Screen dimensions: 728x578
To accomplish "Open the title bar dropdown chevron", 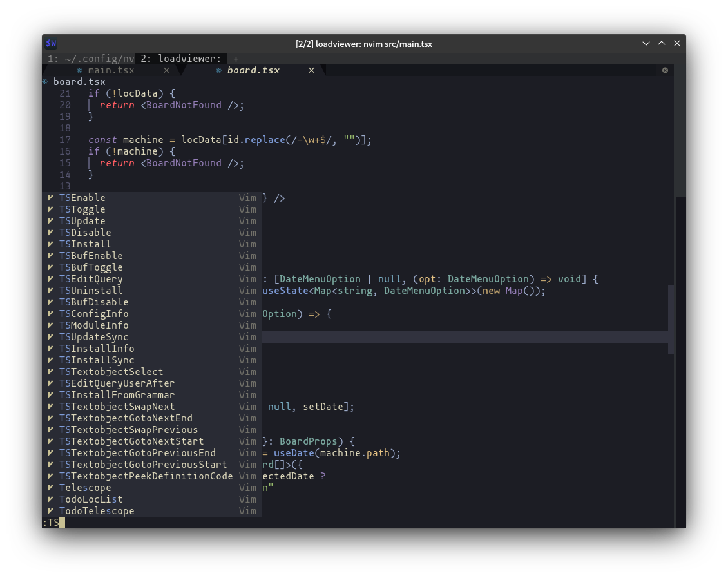I will 646,44.
